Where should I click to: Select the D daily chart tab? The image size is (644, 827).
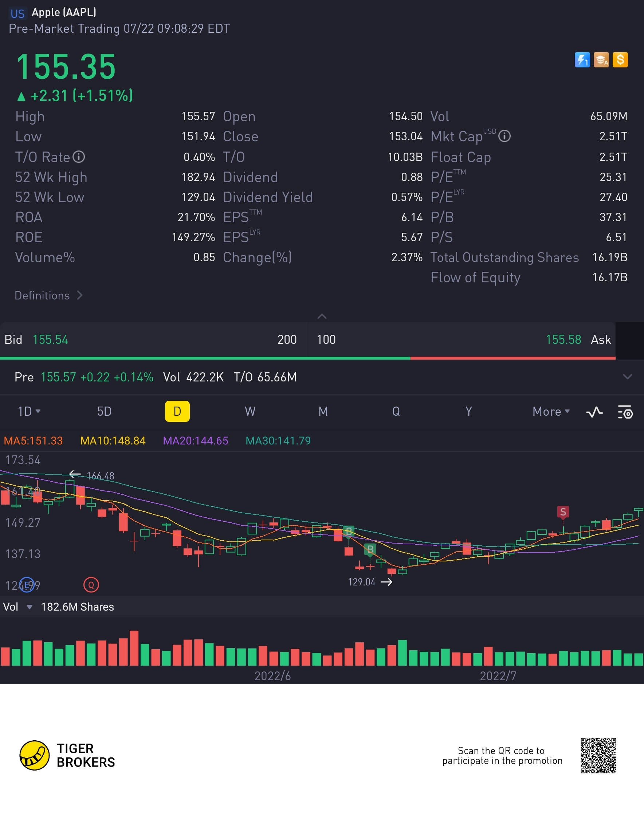[177, 411]
